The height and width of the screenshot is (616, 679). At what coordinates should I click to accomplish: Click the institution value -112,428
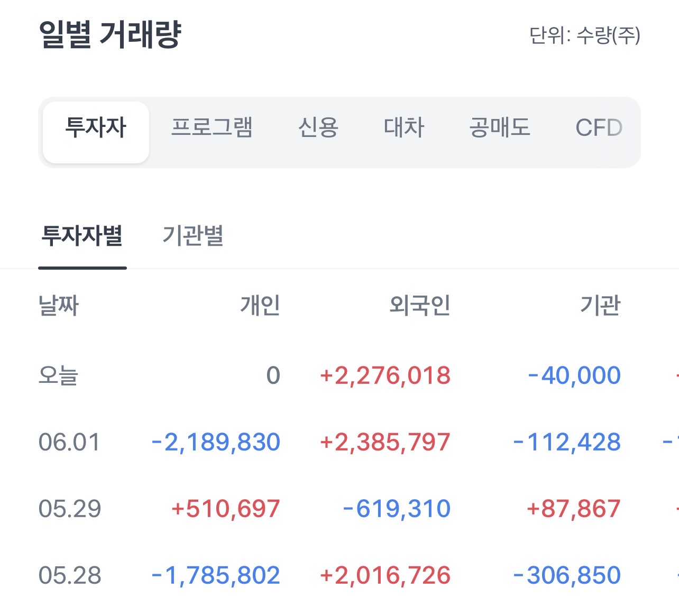[x=567, y=442]
